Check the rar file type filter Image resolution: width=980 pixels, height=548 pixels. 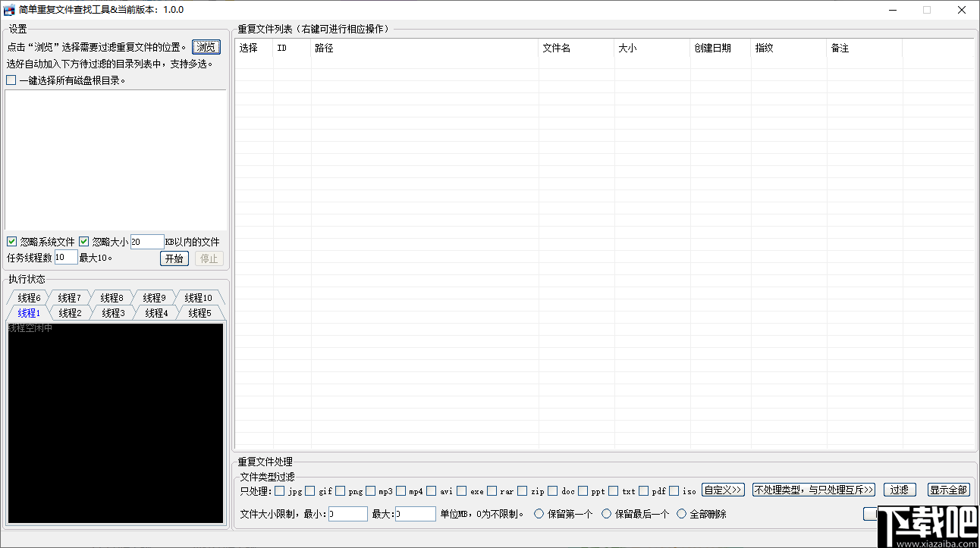pyautogui.click(x=492, y=490)
